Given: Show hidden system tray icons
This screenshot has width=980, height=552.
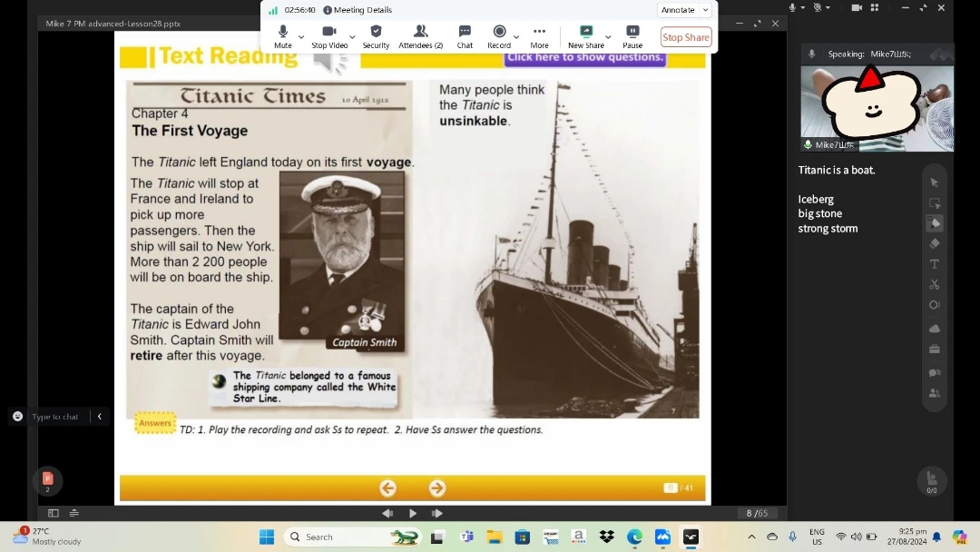Looking at the screenshot, I should tap(751, 537).
